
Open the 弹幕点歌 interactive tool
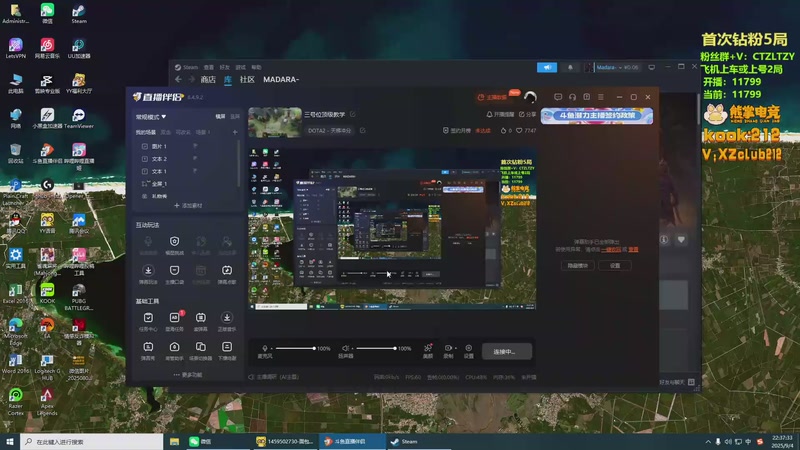click(227, 274)
